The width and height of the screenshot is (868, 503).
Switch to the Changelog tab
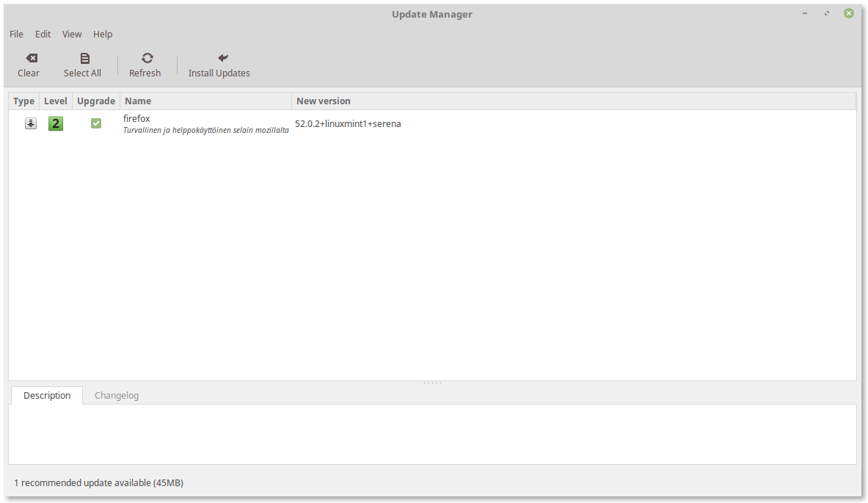117,395
